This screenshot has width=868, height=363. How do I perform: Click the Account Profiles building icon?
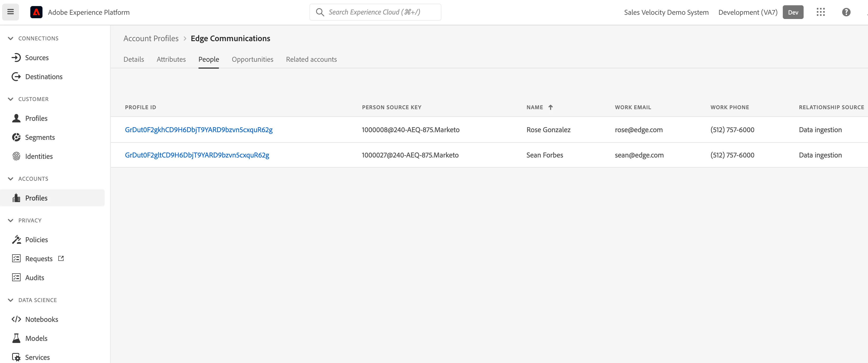click(x=16, y=198)
